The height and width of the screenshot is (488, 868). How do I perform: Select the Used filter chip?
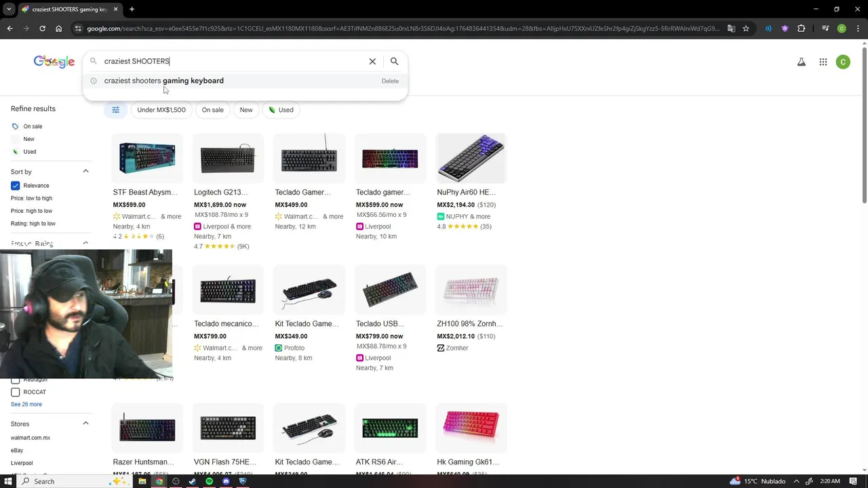tap(281, 110)
